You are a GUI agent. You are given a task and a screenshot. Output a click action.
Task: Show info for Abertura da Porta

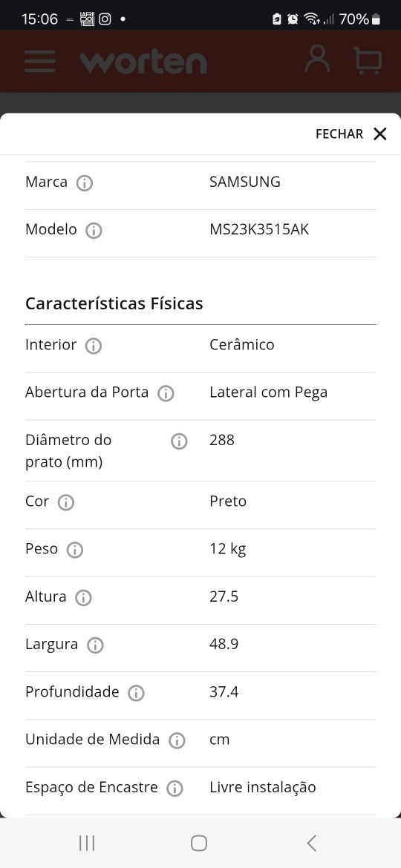pyautogui.click(x=166, y=394)
